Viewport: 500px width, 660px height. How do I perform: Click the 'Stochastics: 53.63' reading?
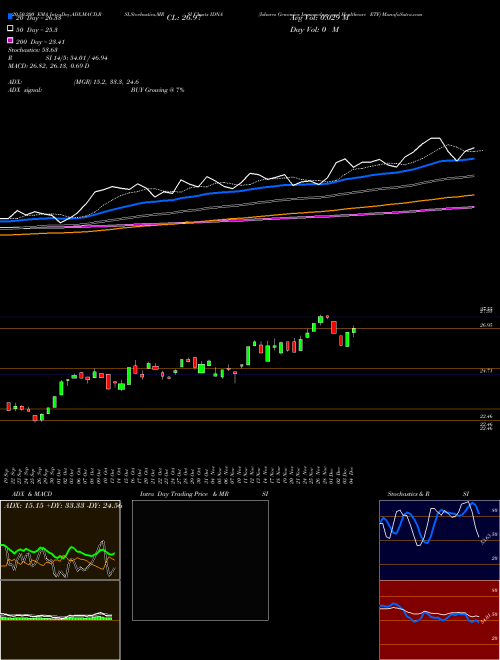click(x=32, y=50)
